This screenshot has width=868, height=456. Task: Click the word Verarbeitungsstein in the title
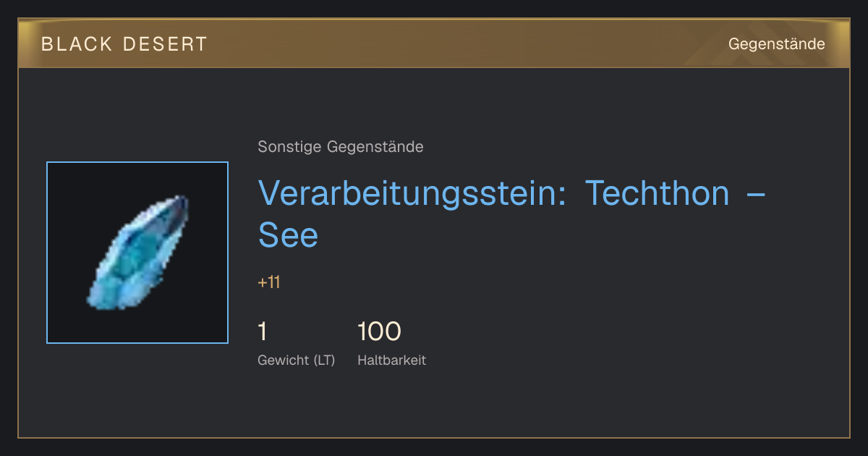pos(412,193)
